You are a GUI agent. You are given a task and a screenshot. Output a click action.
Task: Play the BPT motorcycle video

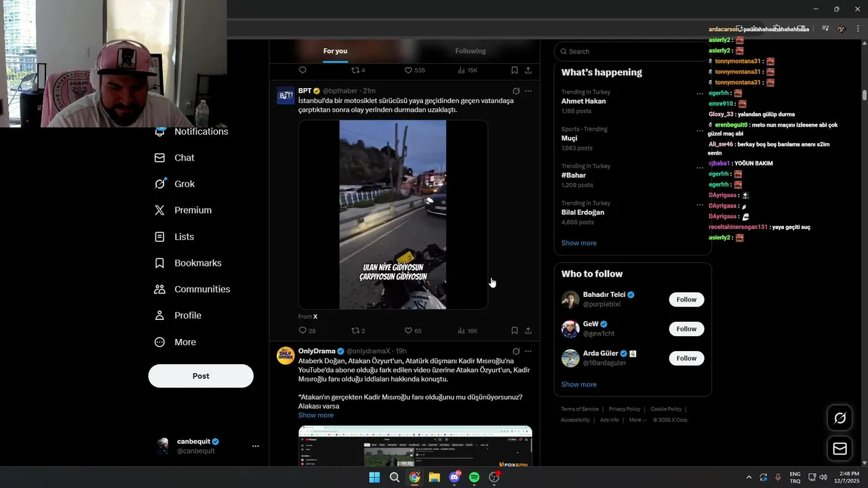pyautogui.click(x=393, y=215)
